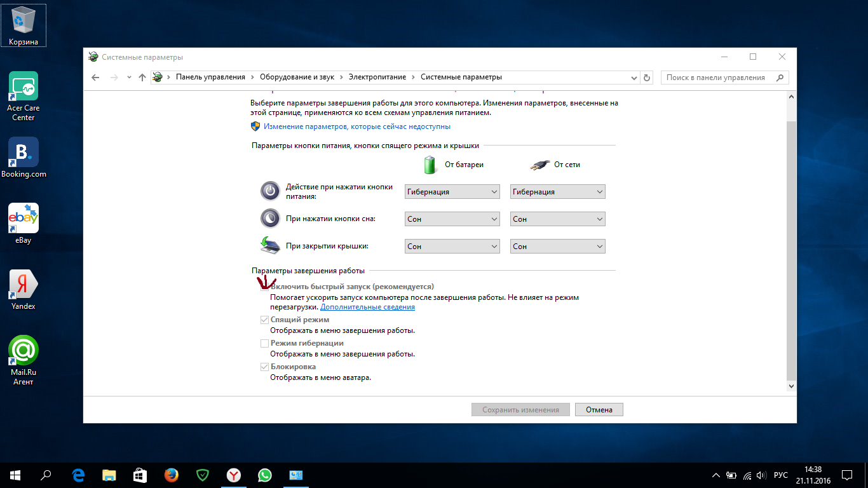Select the Control Panel taskbar window icon
The width and height of the screenshot is (868, 488).
tap(296, 475)
